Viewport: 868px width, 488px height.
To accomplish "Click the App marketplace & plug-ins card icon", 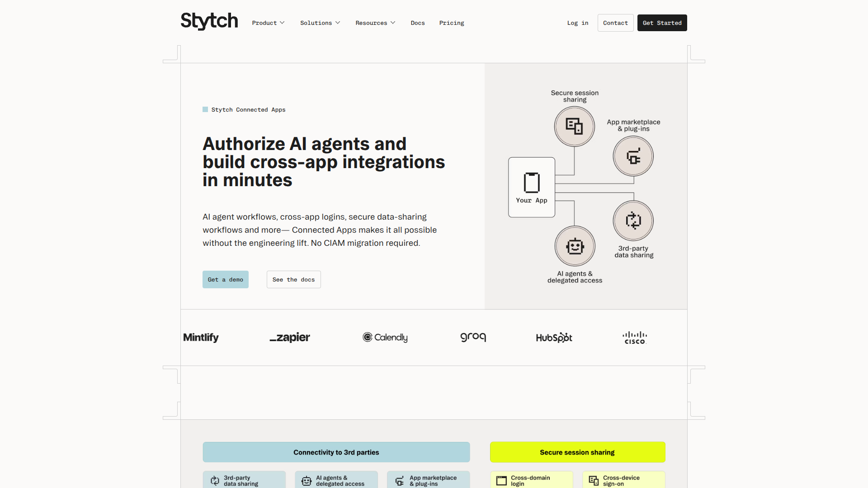I will [400, 481].
